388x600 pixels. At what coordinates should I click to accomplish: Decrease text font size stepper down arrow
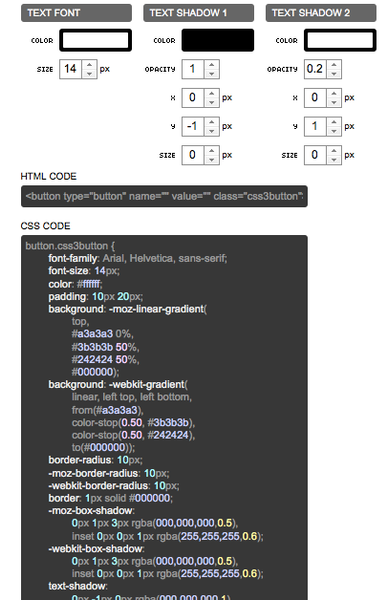(x=90, y=74)
